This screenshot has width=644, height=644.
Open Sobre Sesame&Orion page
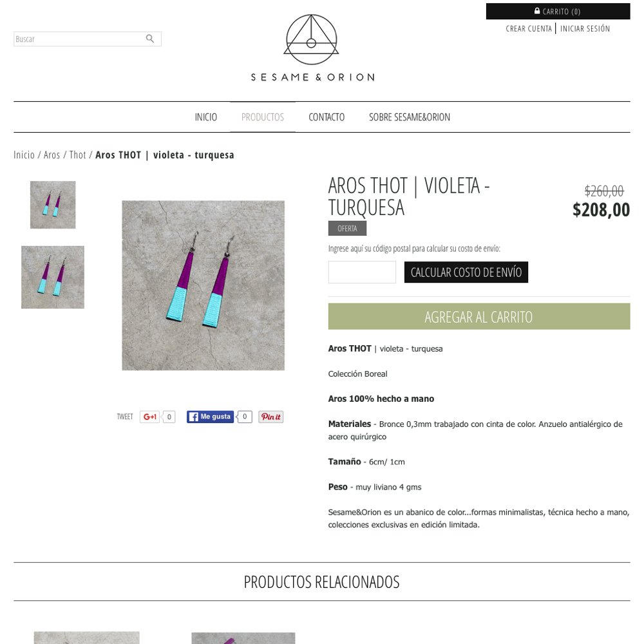(410, 117)
